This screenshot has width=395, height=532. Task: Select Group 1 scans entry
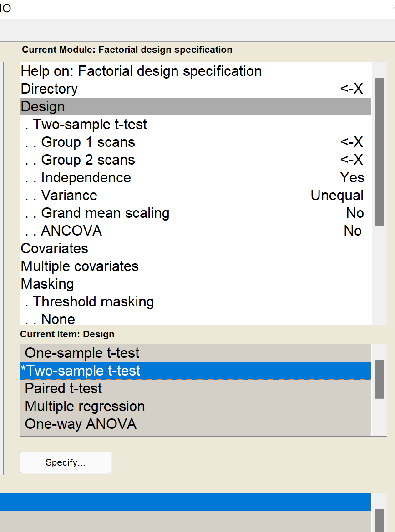point(88,142)
